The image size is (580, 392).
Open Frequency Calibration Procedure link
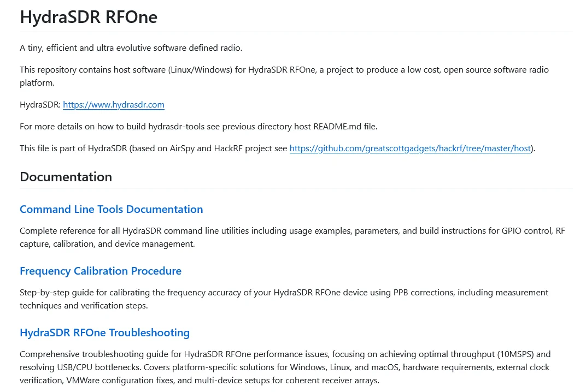[101, 271]
